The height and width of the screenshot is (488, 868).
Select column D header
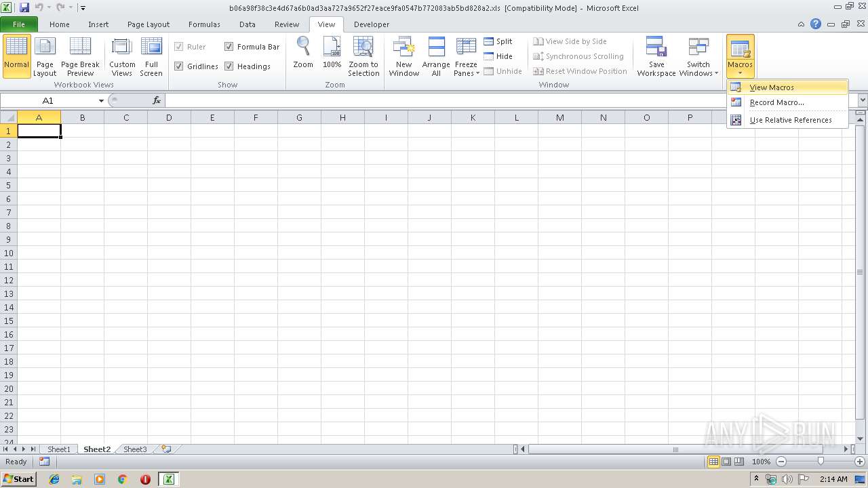point(169,117)
